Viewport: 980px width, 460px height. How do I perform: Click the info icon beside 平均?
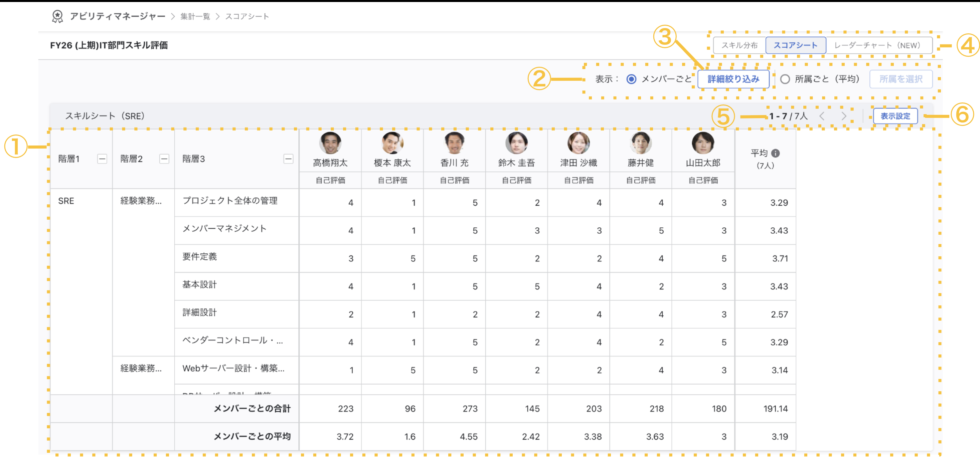[x=775, y=153]
